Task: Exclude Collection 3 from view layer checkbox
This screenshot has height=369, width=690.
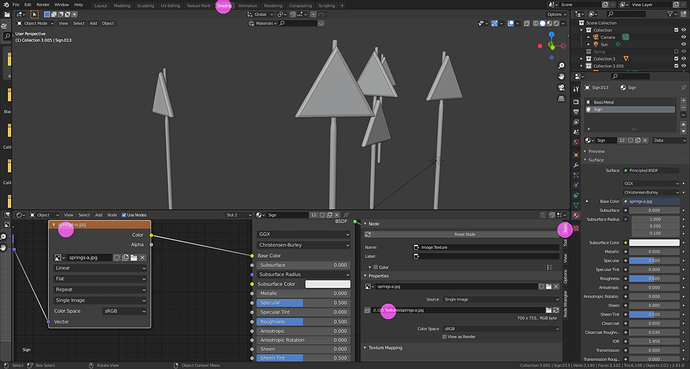Action: pos(676,59)
